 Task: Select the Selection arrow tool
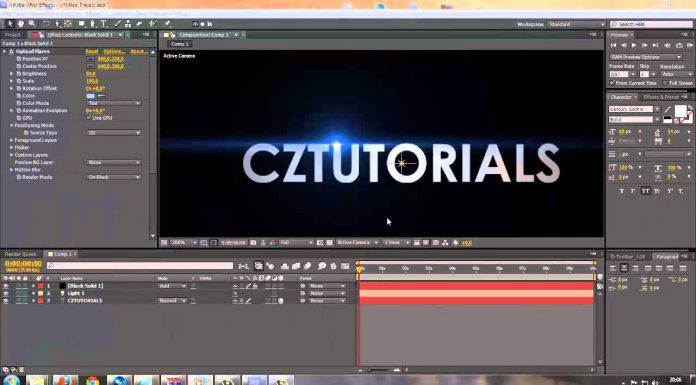pos(11,24)
